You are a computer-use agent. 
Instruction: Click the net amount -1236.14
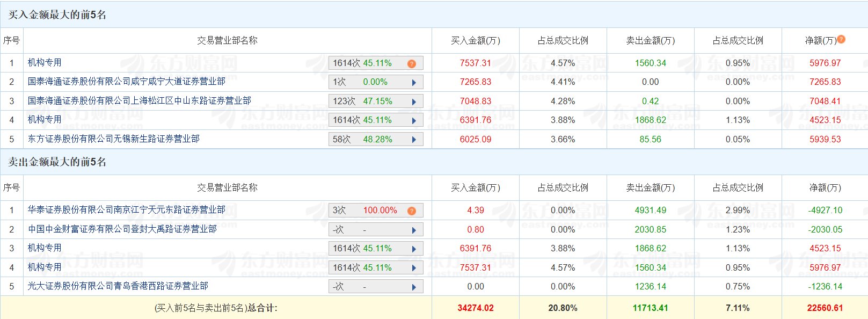pyautogui.click(x=825, y=286)
